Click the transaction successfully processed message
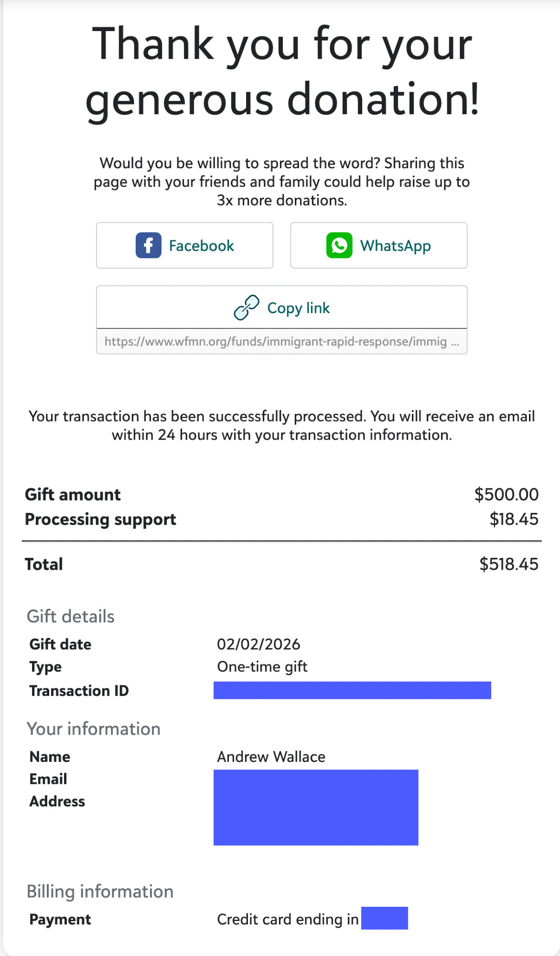Image resolution: width=560 pixels, height=956 pixels. coord(282,425)
